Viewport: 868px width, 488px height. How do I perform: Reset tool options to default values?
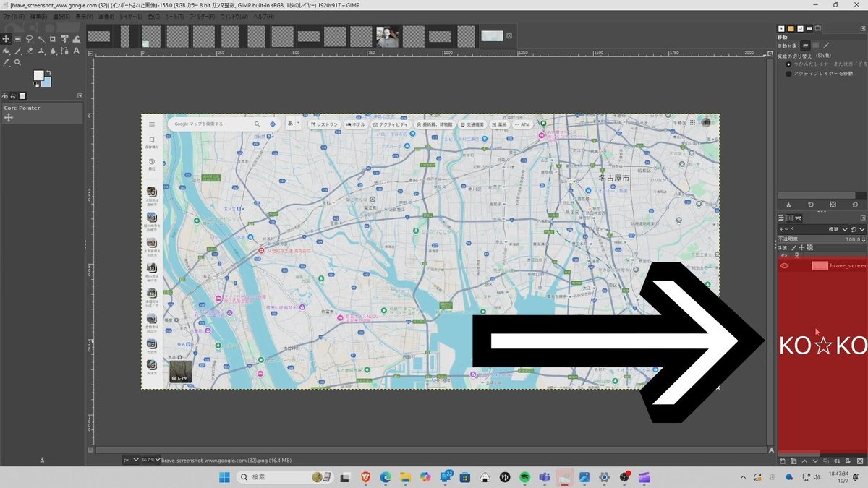(x=855, y=205)
